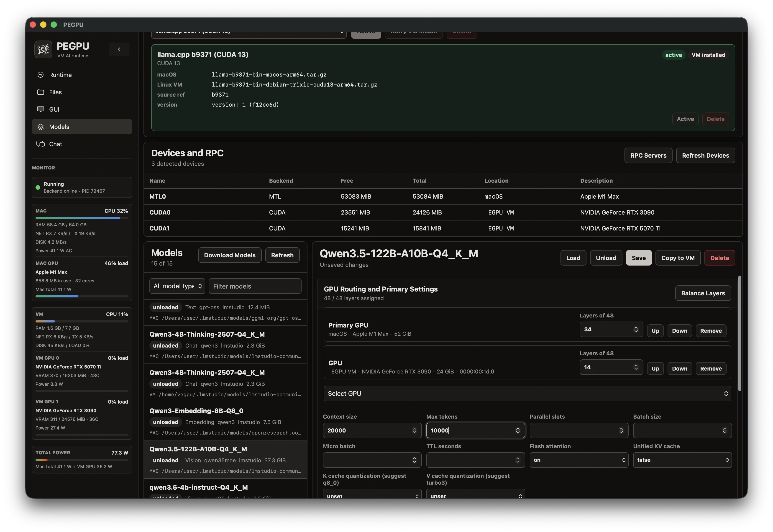Click Download Models button
This screenshot has height=532, width=773.
click(x=230, y=255)
